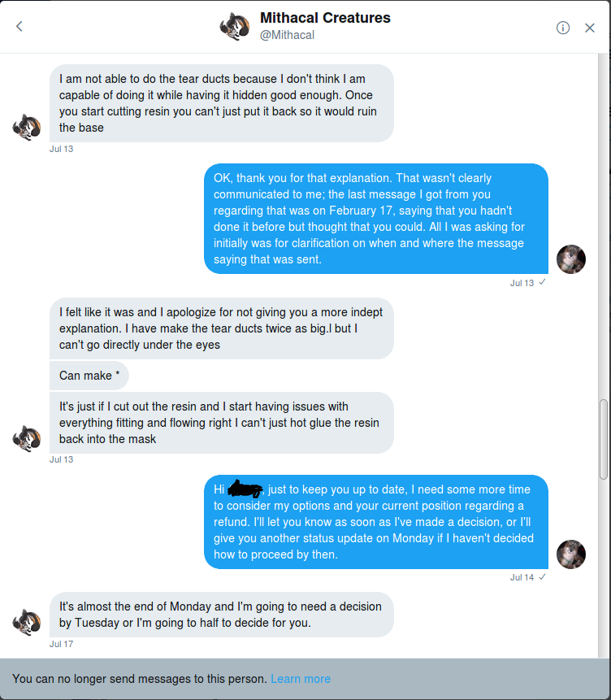Click the 'Can make *' message bubble

[x=89, y=376]
